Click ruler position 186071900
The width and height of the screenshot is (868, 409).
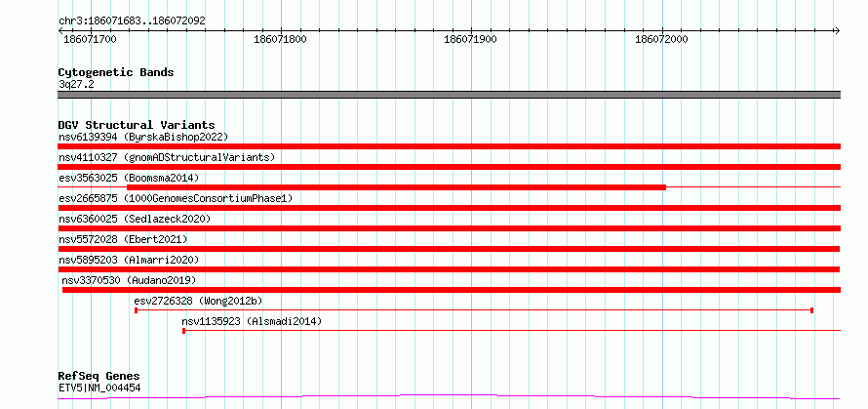(x=470, y=39)
